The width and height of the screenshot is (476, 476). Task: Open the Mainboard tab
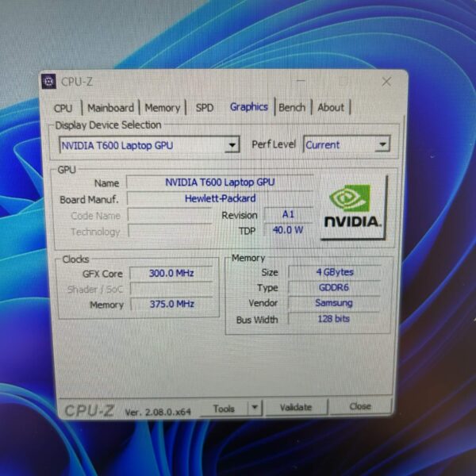(110, 108)
